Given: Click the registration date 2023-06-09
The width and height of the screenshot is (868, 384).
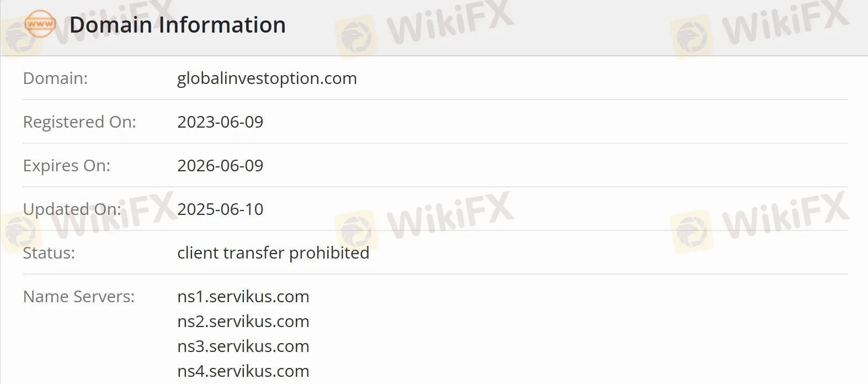Looking at the screenshot, I should [x=220, y=122].
